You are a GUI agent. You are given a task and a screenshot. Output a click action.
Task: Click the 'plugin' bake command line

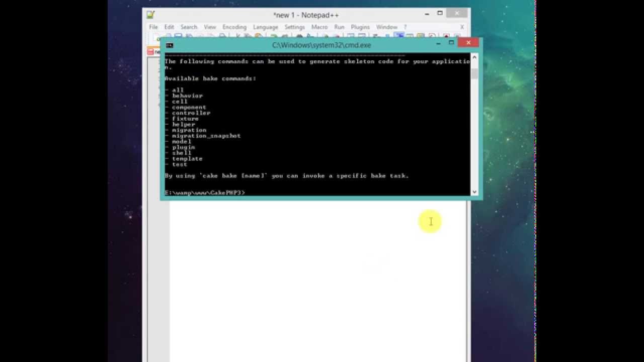[180, 147]
